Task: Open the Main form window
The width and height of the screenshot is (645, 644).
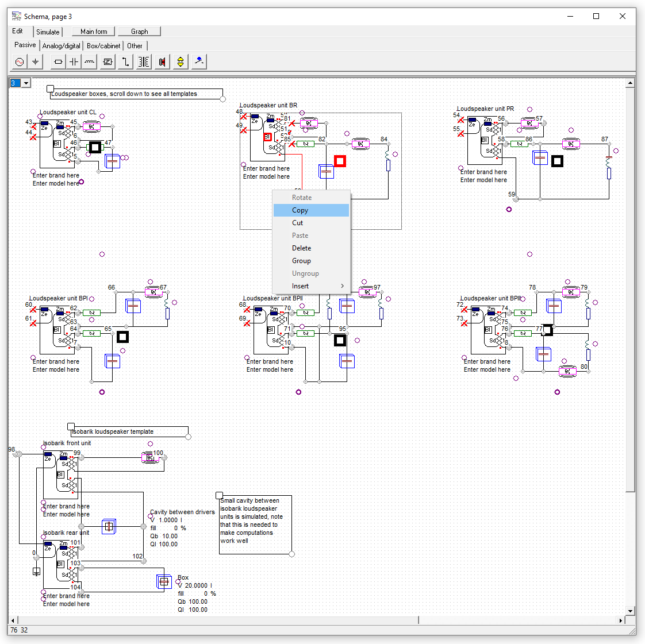Action: 93,31
